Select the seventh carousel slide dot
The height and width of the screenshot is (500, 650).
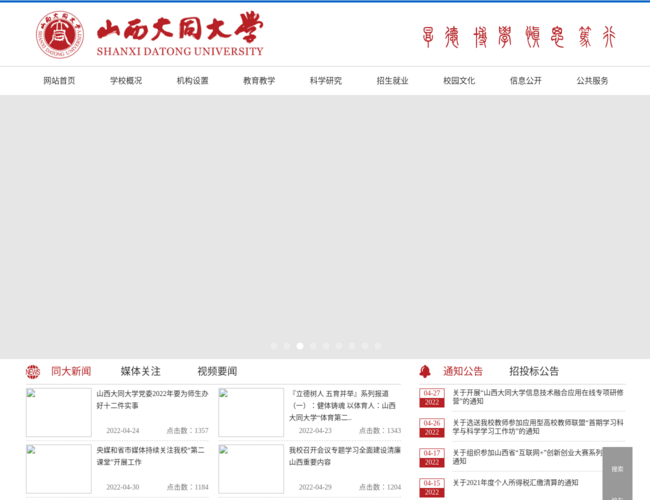pyautogui.click(x=352, y=346)
